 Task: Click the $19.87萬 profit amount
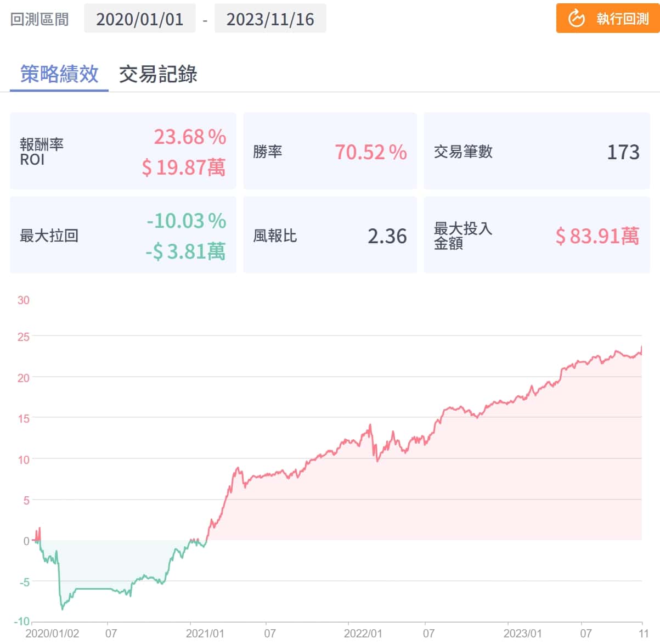pyautogui.click(x=183, y=167)
